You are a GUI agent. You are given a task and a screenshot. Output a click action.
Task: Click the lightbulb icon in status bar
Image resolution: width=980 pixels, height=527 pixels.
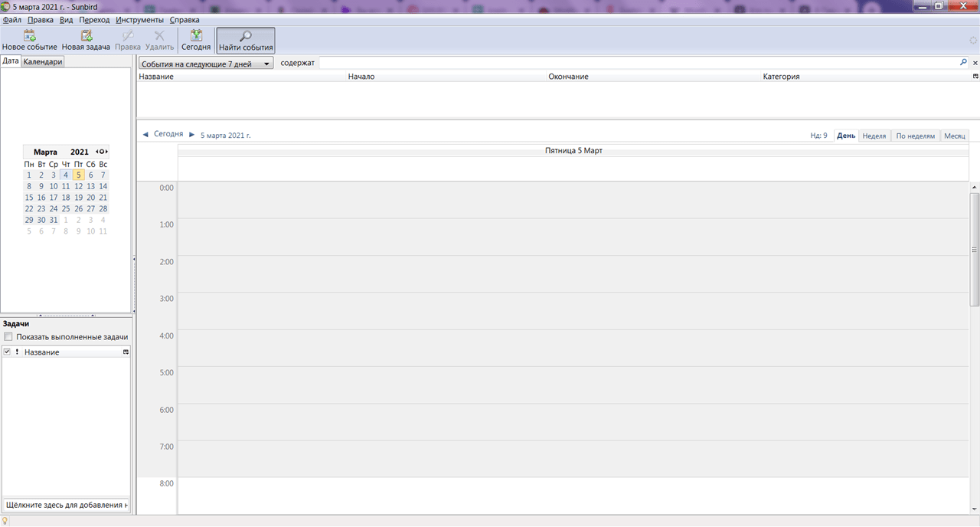5,521
